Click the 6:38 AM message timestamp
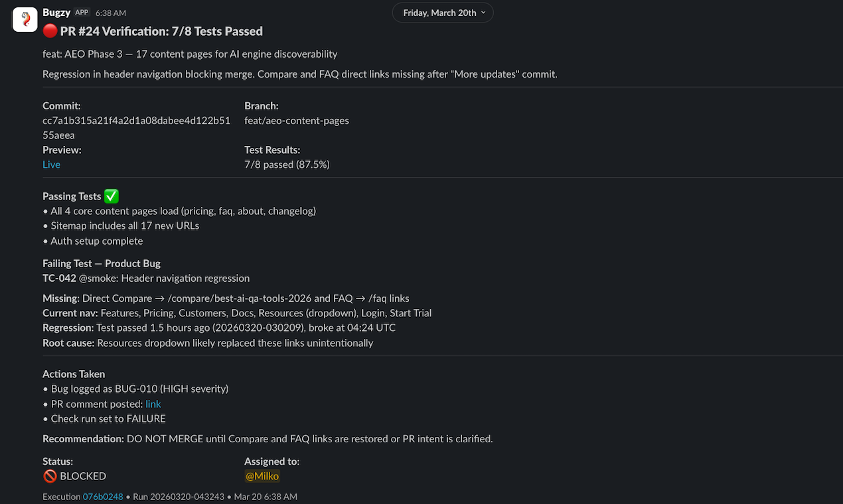The image size is (843, 504). [110, 13]
